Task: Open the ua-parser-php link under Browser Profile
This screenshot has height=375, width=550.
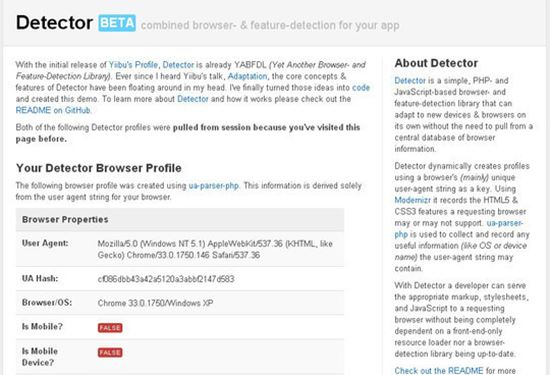Action: 214,186
